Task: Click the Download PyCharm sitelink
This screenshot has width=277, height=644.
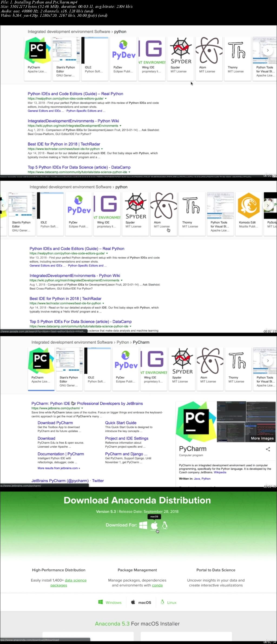Action: [55, 423]
